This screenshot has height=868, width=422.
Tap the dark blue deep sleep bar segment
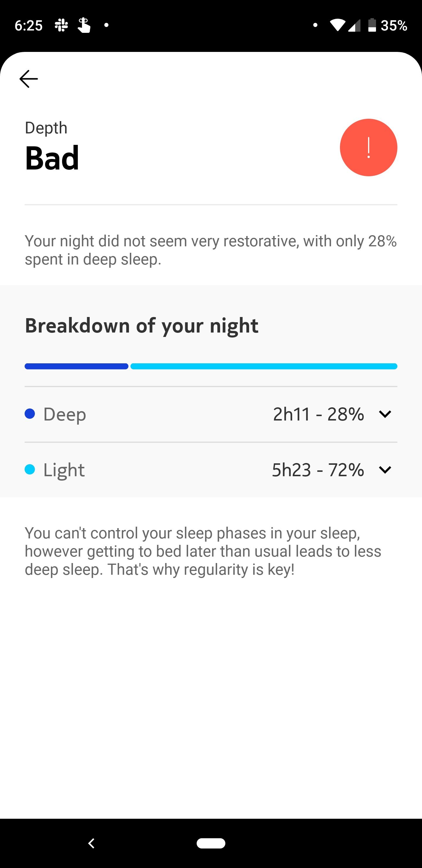point(76,366)
